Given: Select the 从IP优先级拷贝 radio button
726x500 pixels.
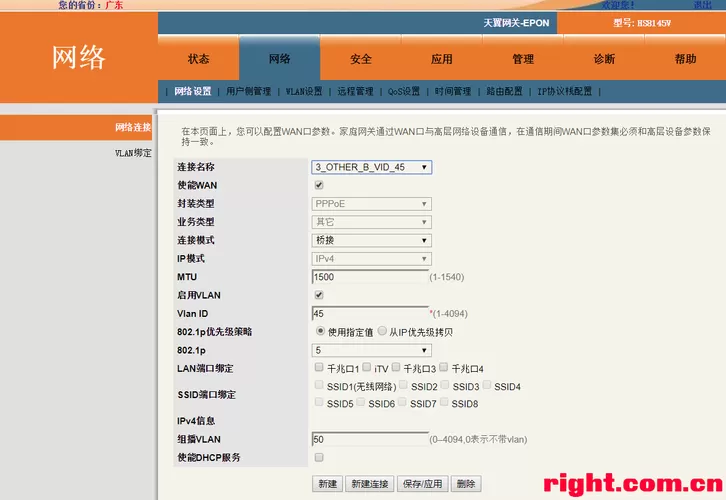Looking at the screenshot, I should [x=382, y=331].
